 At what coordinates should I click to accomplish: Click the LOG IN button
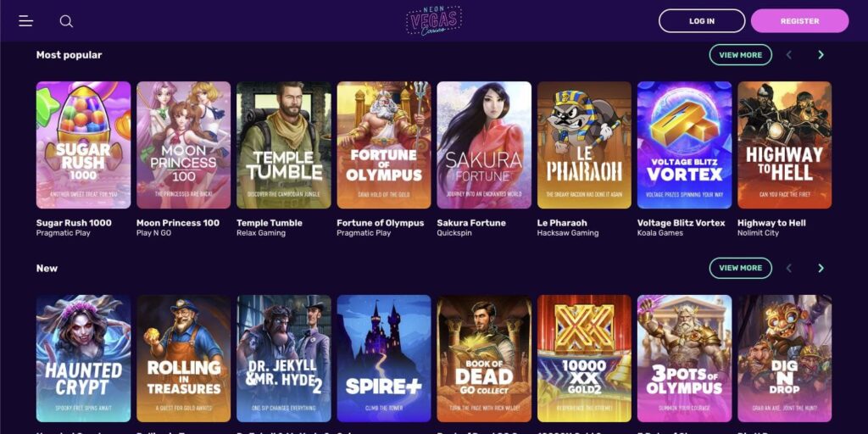tap(702, 21)
